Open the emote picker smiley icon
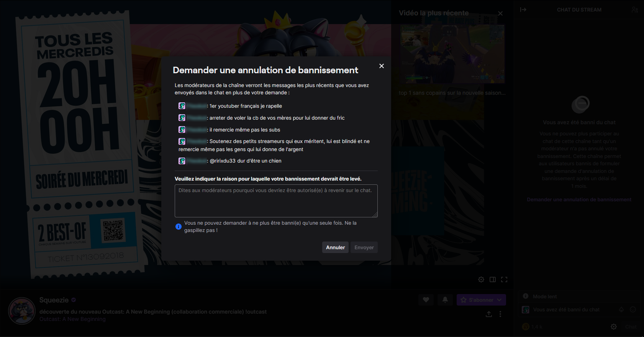 click(x=633, y=310)
